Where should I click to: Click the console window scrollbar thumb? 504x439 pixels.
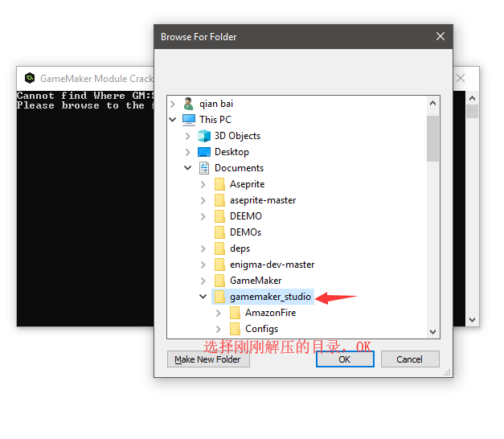click(x=472, y=112)
